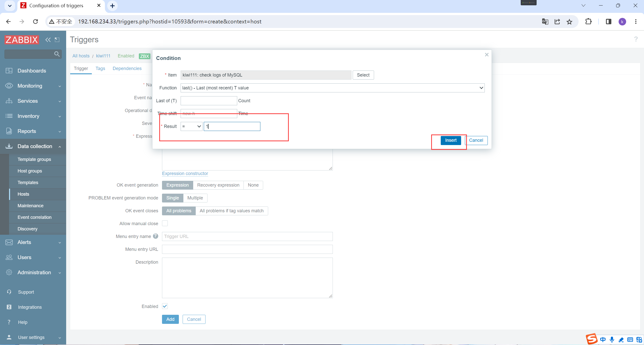This screenshot has height=345, width=644.
Task: Click the Menu entry URL field
Action: tap(247, 249)
